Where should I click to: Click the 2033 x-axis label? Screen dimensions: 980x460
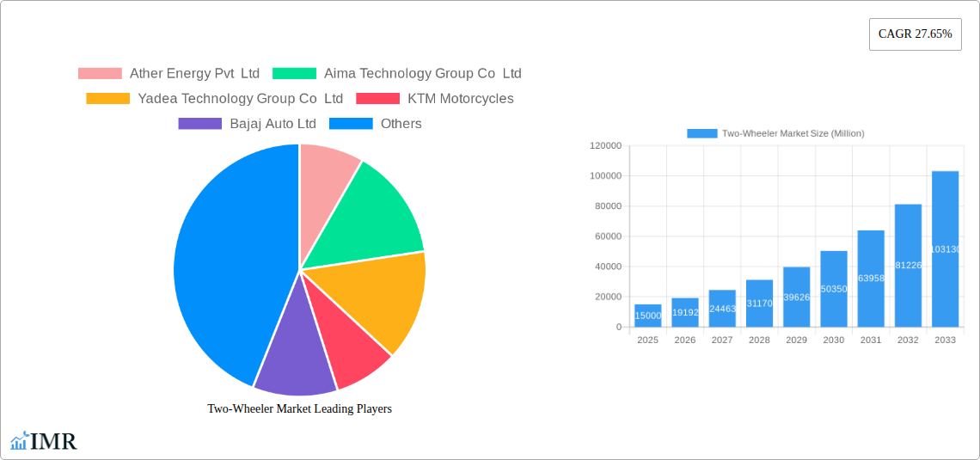(x=945, y=340)
